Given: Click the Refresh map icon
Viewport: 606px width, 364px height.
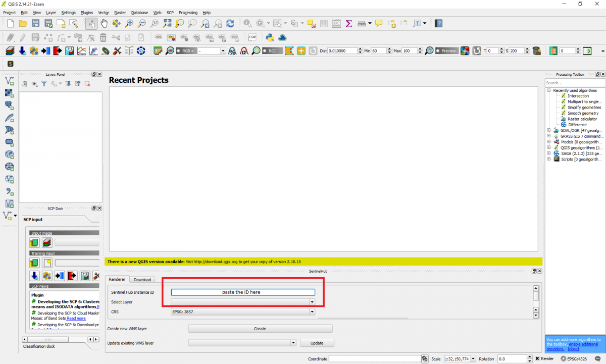Looking at the screenshot, I should pos(230,23).
